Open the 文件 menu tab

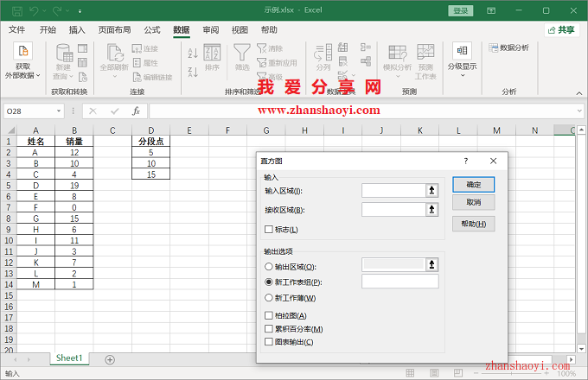(x=17, y=30)
